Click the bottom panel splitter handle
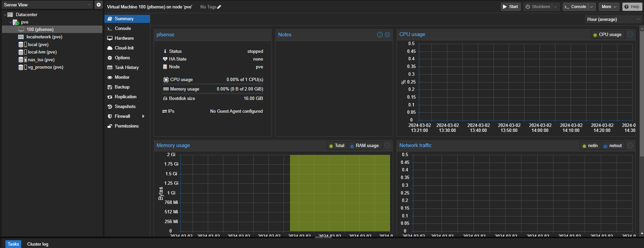644x248 pixels. pyautogui.click(x=323, y=237)
